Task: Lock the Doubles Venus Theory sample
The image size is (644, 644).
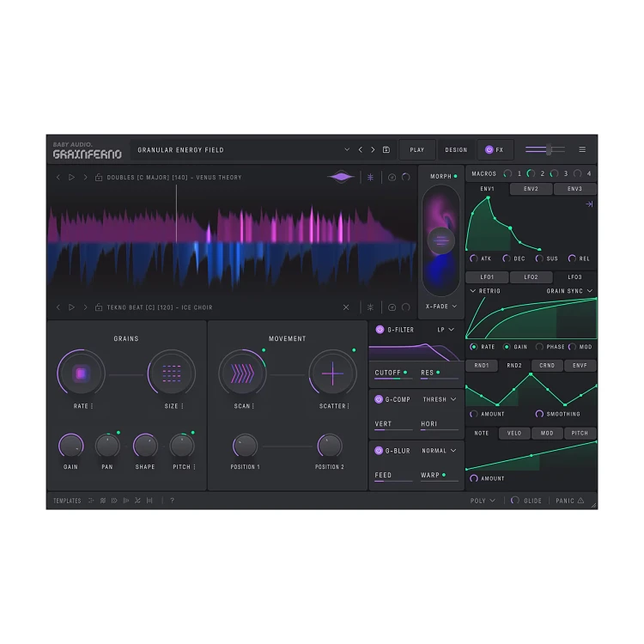Action: point(99,178)
